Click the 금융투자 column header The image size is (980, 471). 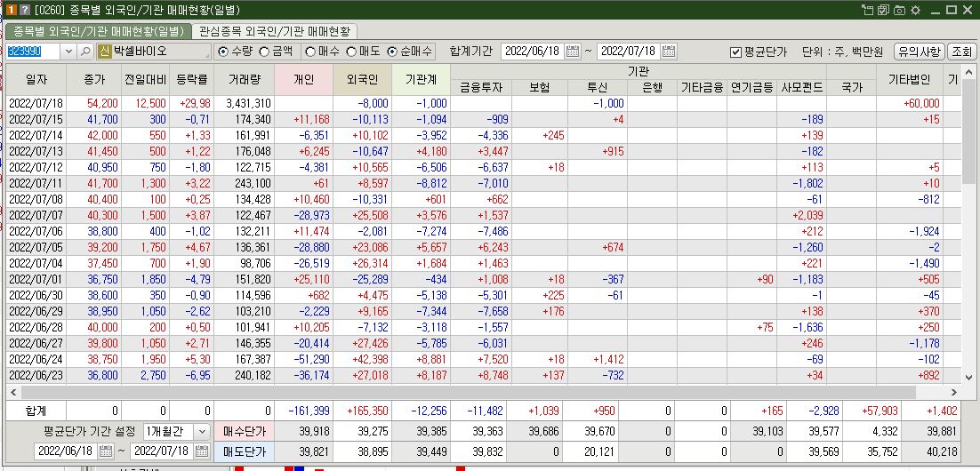[x=480, y=88]
